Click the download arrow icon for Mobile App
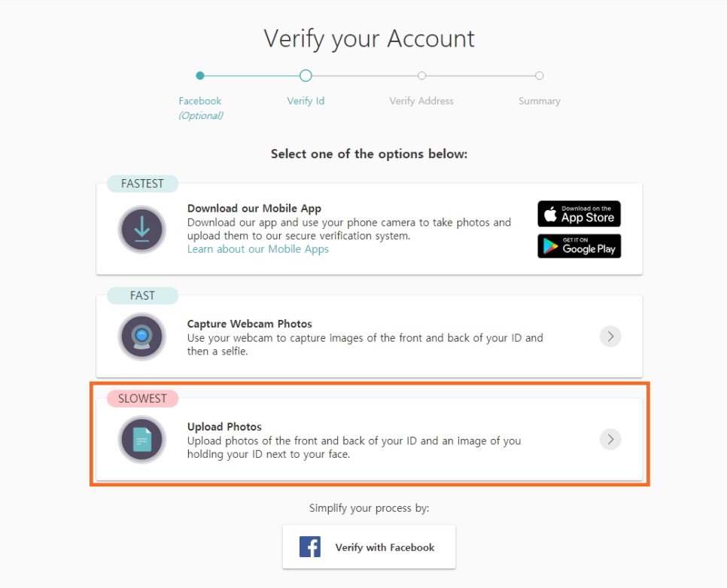 coord(141,229)
